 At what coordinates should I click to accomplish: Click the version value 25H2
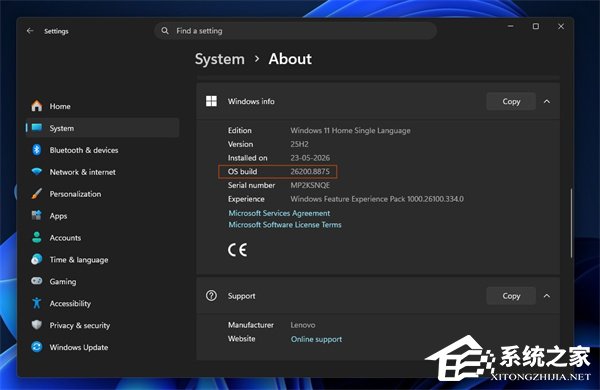tap(299, 144)
